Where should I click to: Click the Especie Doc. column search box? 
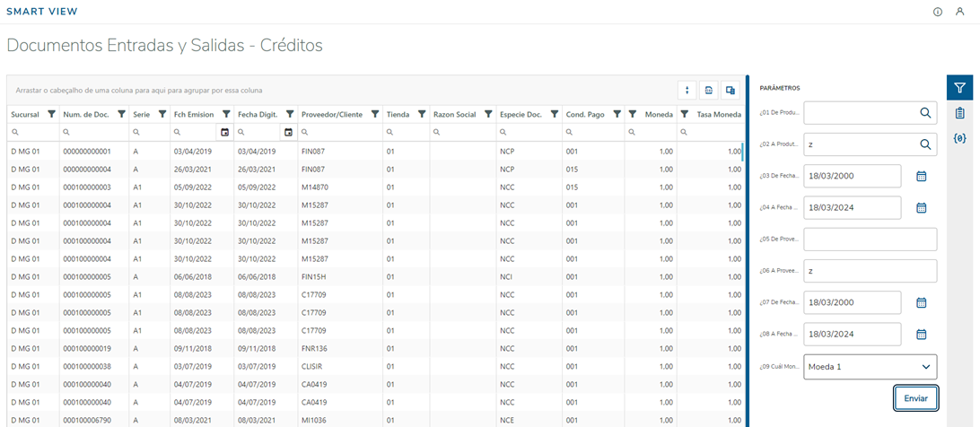tap(529, 133)
